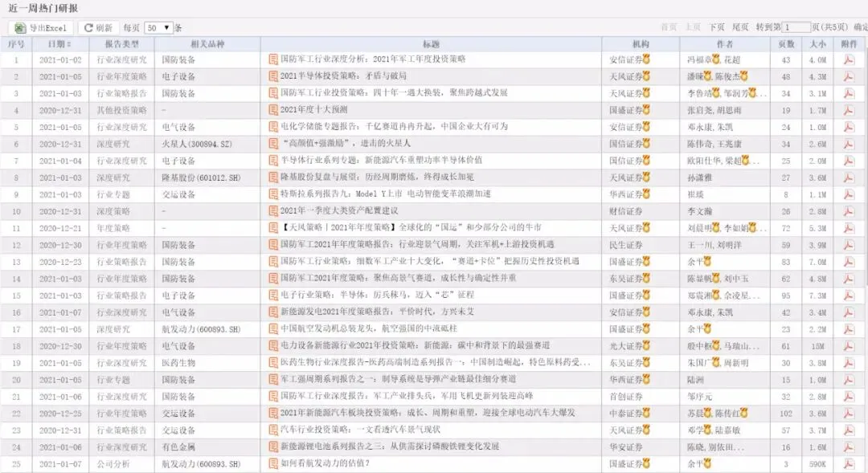Open PDF attachment for 隆基股份复盘与展望 row
868x473 pixels.
[x=848, y=177]
